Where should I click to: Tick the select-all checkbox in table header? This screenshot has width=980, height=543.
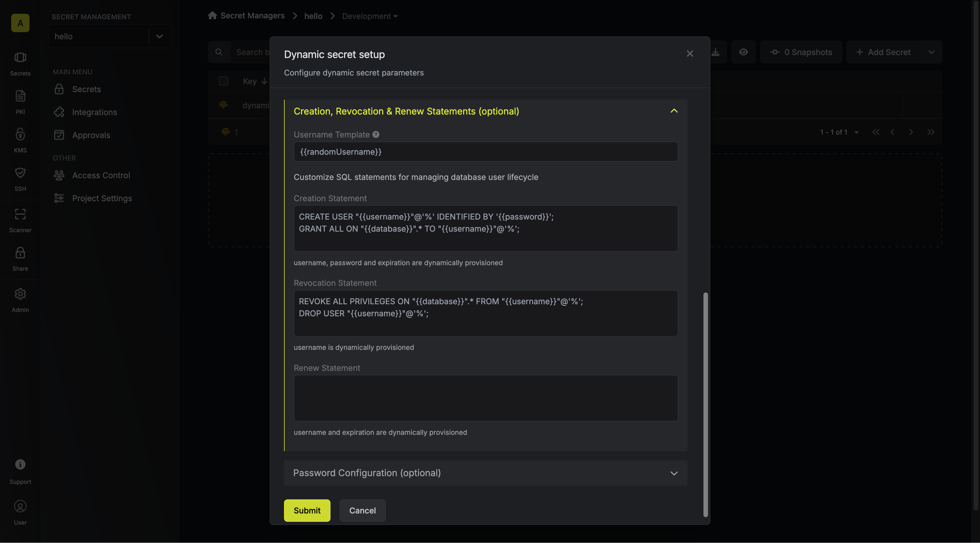coord(223,81)
